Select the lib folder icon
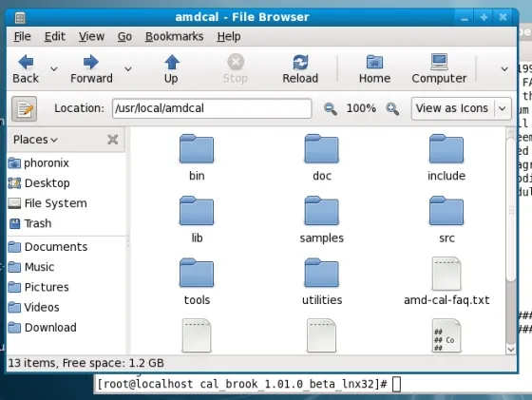The height and width of the screenshot is (400, 532). (197, 211)
